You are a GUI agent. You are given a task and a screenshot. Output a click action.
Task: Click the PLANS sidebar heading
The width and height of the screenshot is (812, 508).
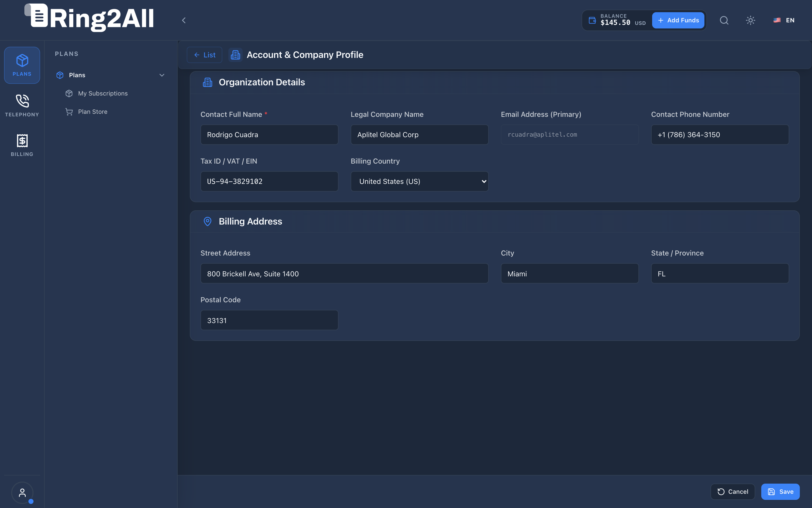point(66,54)
